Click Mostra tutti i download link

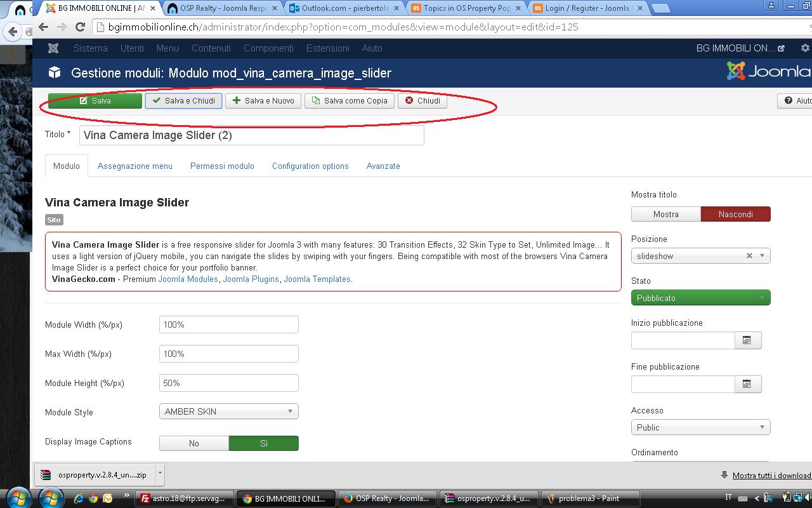pos(771,475)
